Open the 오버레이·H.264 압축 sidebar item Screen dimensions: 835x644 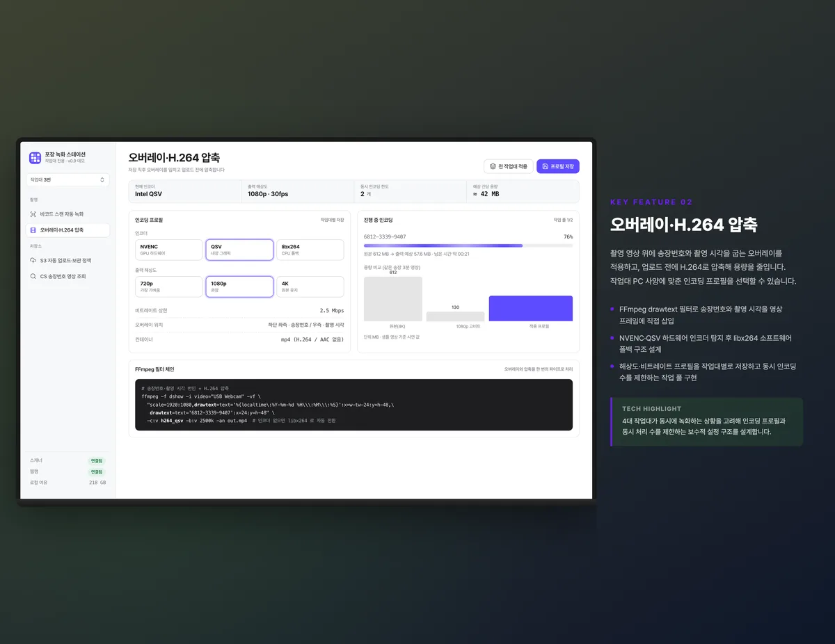coord(67,230)
